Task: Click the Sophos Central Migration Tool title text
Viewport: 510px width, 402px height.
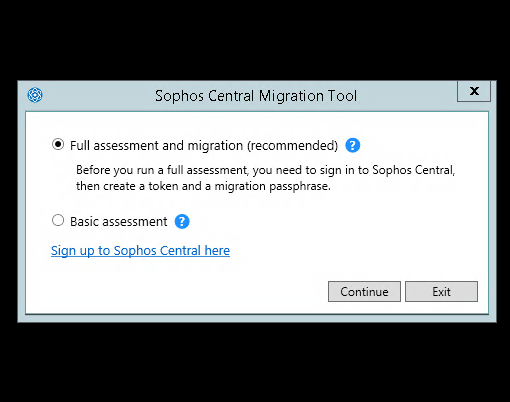Action: [256, 96]
